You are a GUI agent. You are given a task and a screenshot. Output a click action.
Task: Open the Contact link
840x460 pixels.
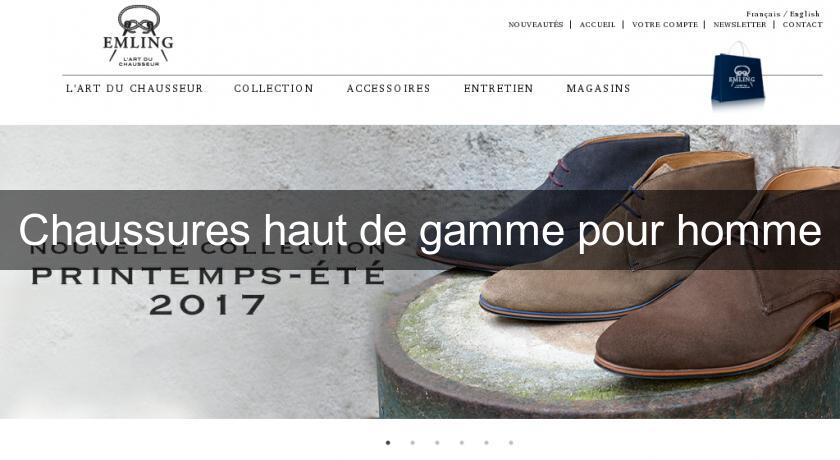click(x=802, y=25)
